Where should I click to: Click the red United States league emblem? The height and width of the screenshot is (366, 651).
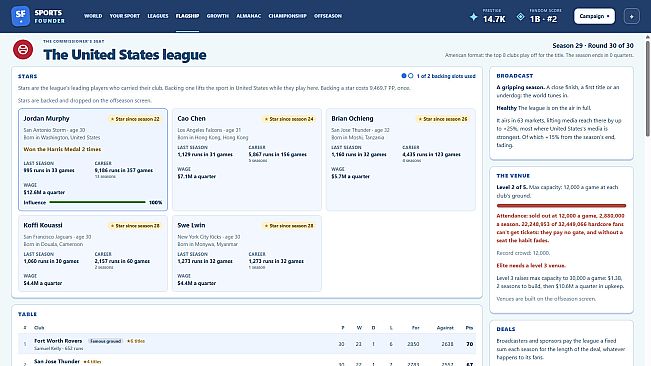click(23, 50)
